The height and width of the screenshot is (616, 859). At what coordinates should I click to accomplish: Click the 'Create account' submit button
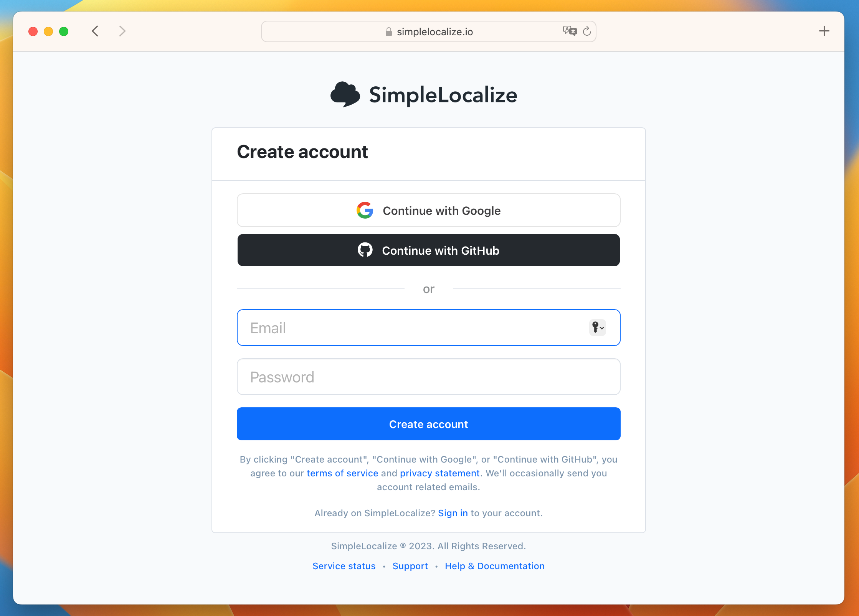pos(429,423)
